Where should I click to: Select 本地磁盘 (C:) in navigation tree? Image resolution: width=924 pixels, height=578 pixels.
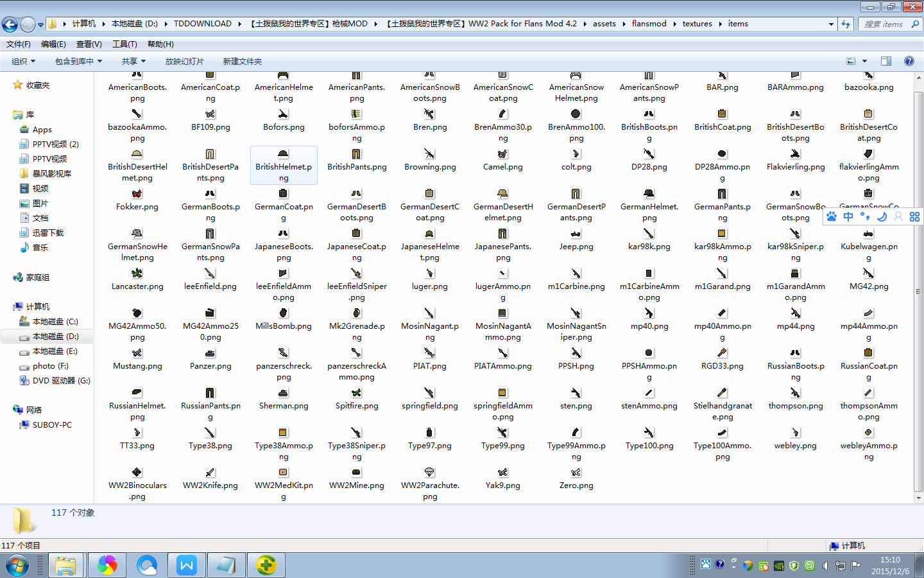click(55, 322)
